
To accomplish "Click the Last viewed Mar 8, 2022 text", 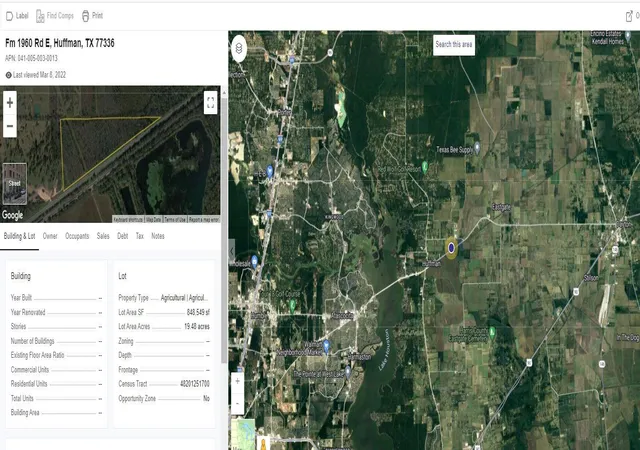I will coord(39,75).
